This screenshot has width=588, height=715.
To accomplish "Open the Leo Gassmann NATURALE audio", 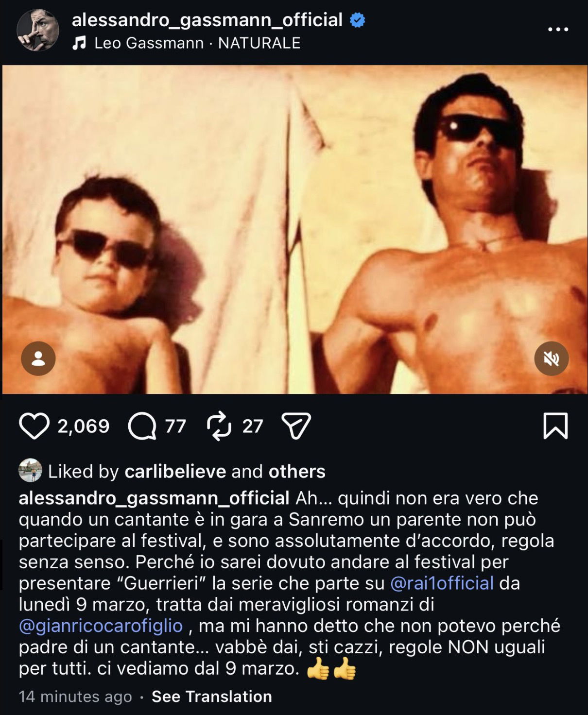I will click(197, 43).
